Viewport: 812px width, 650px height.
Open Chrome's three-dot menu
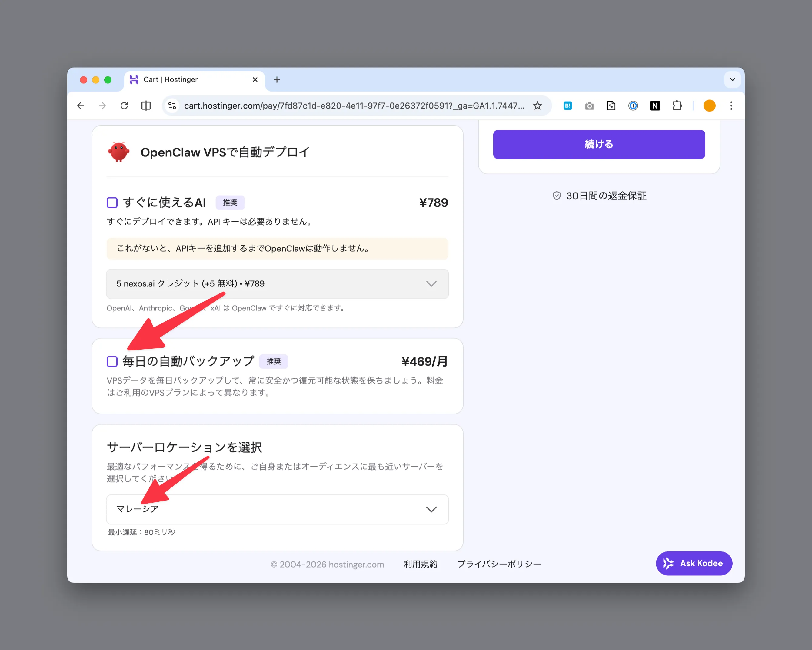click(731, 106)
